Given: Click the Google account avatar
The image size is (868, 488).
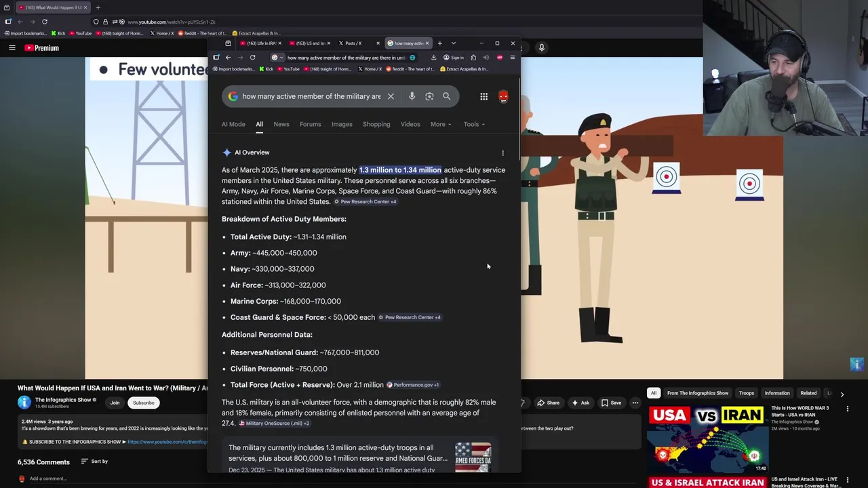Looking at the screenshot, I should click(503, 96).
